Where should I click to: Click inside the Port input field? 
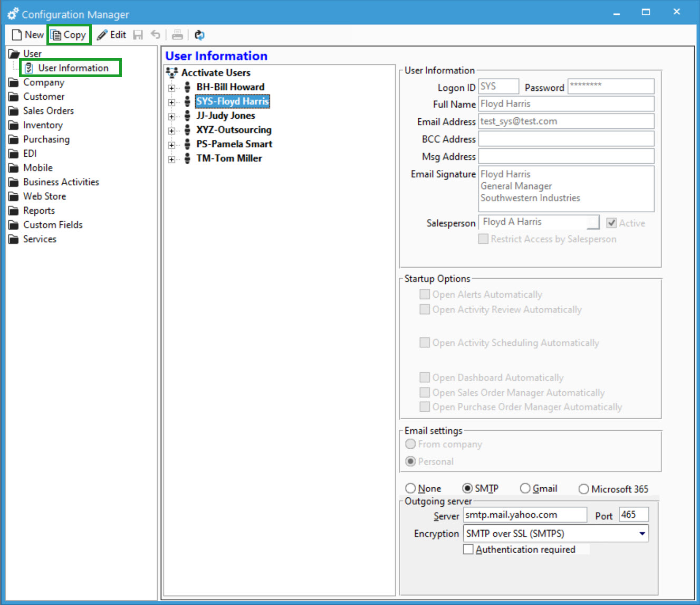(x=633, y=514)
